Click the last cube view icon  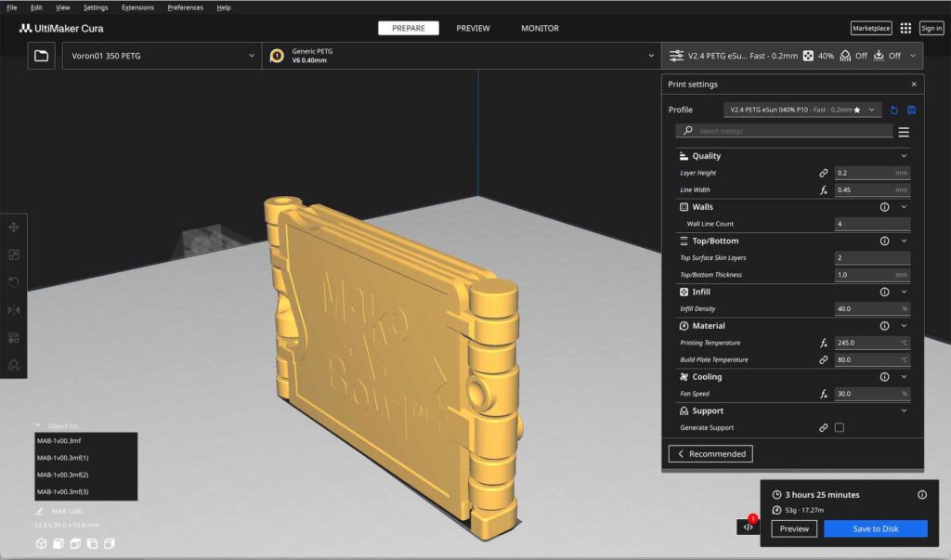(x=110, y=543)
